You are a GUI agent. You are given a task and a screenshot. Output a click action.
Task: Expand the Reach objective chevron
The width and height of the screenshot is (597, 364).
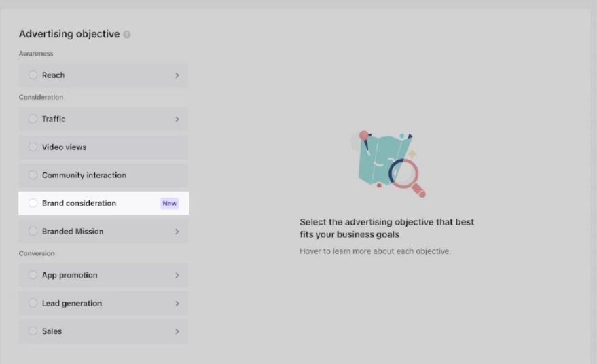[177, 75]
